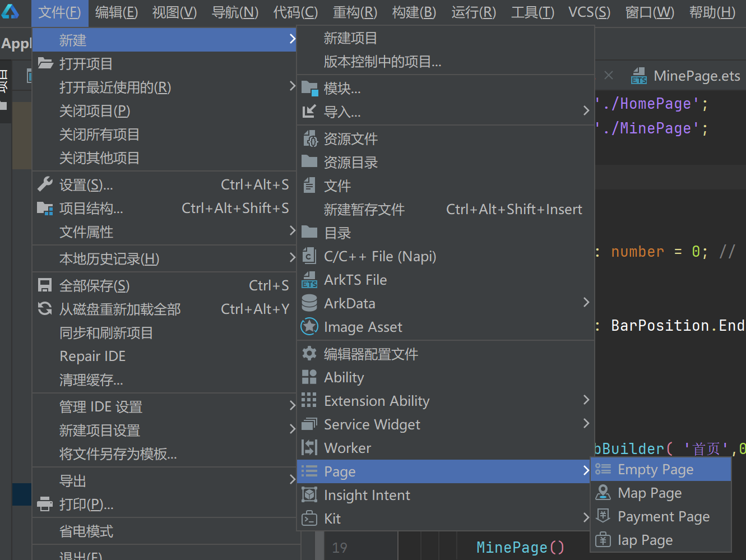Click the Ability icon
746x560 pixels.
309,377
